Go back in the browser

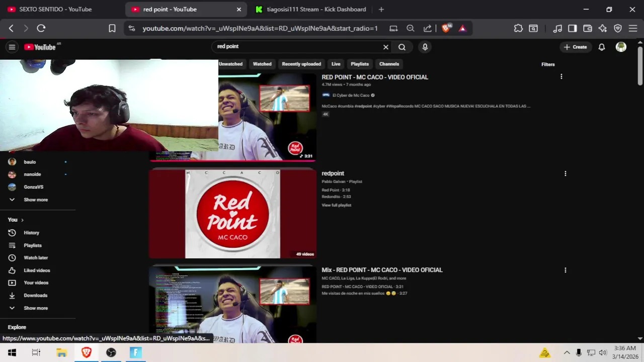point(11,28)
